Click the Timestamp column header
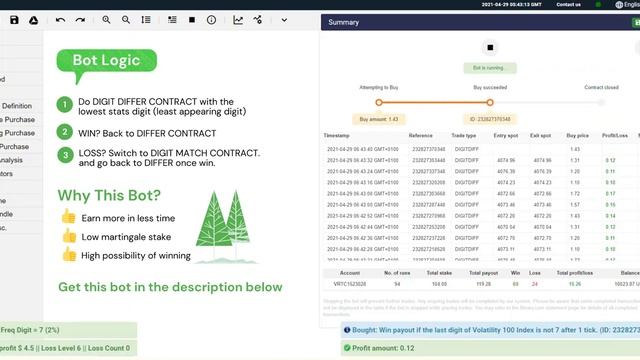The width and height of the screenshot is (640, 360). [337, 135]
